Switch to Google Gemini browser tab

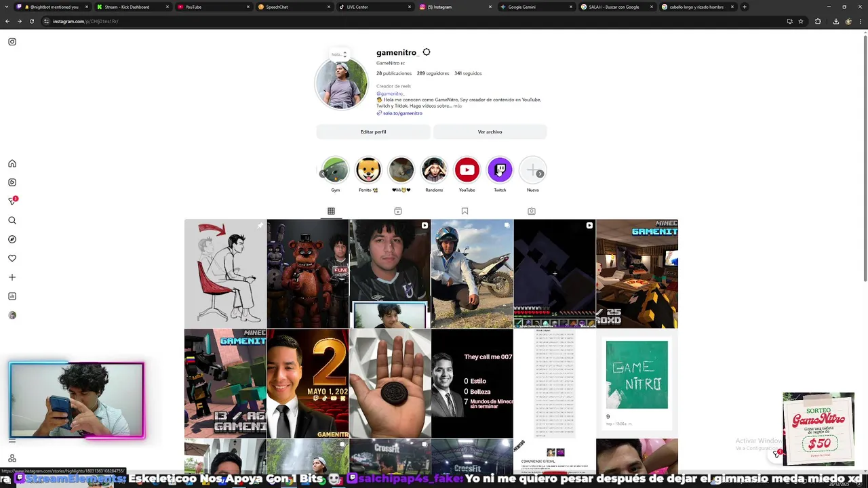(535, 7)
